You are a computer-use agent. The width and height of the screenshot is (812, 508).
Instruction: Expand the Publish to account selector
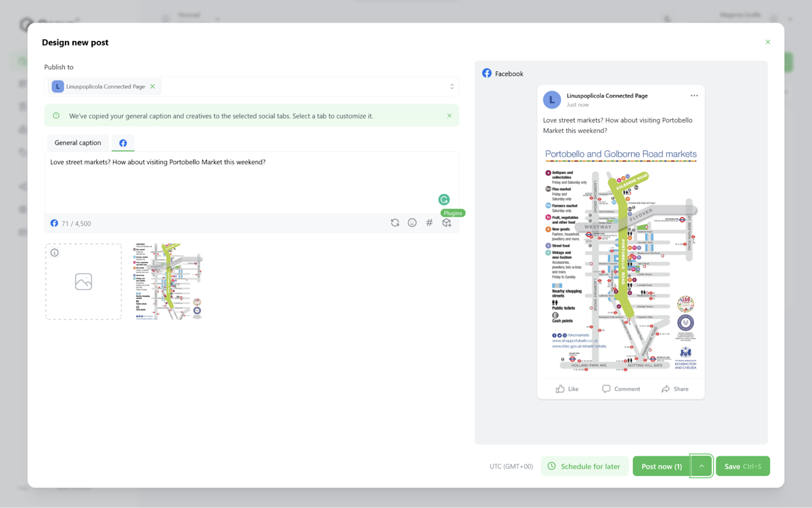point(452,87)
